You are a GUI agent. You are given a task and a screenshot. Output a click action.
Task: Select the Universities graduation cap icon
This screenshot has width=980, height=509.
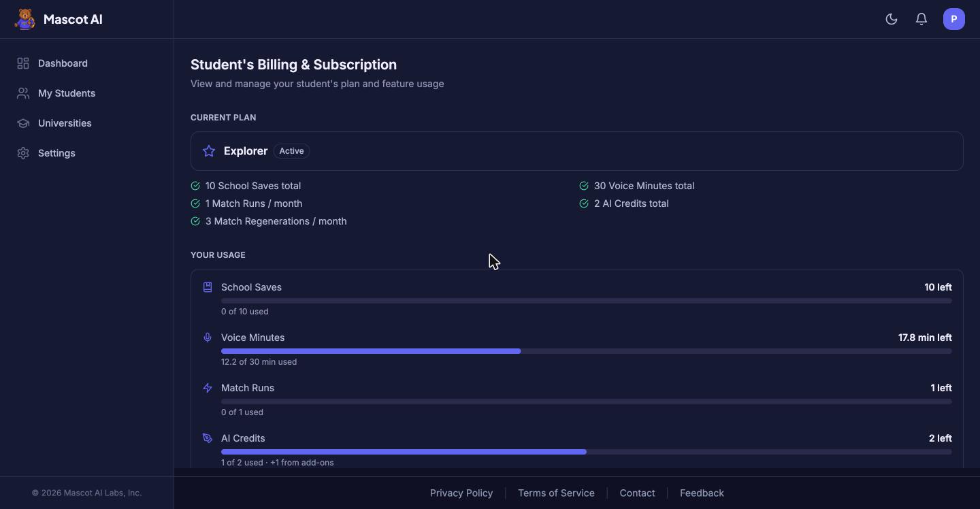[23, 123]
